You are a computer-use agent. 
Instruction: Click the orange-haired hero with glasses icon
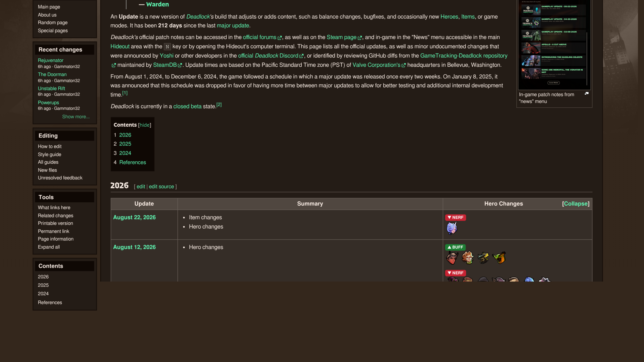click(468, 258)
